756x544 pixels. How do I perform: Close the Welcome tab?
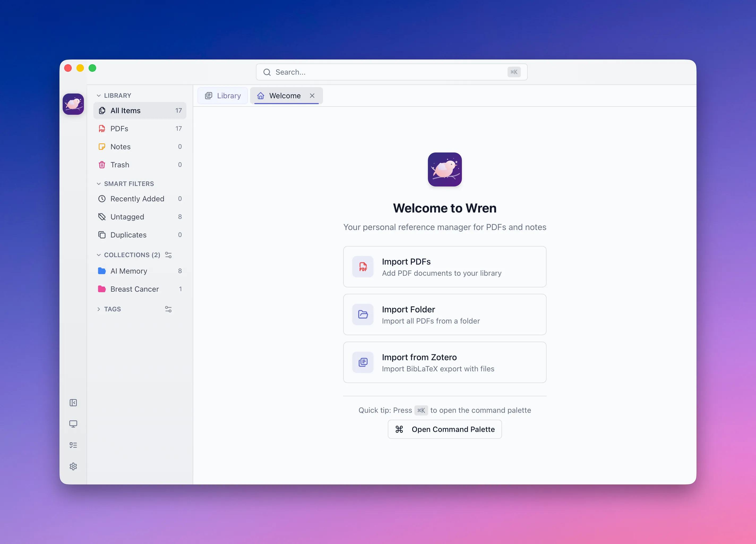click(x=312, y=96)
